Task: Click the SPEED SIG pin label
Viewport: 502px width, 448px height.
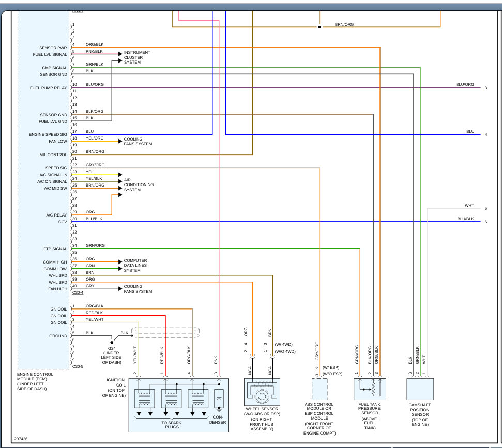Action: (x=56, y=168)
